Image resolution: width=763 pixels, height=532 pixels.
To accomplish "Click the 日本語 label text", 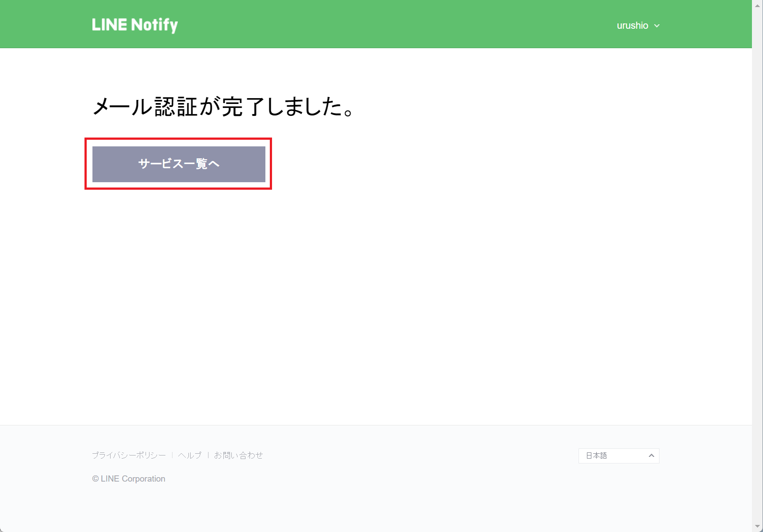I will (x=596, y=455).
